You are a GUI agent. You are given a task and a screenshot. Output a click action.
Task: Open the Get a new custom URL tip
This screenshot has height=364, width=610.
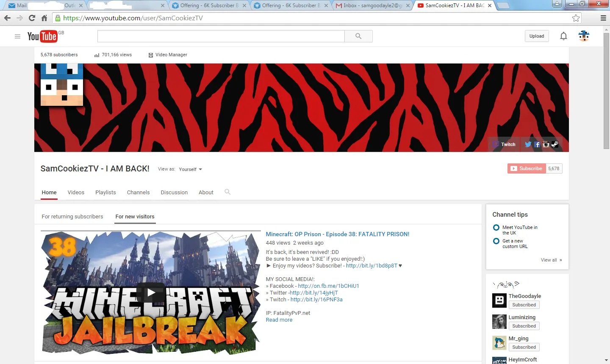[x=515, y=243]
